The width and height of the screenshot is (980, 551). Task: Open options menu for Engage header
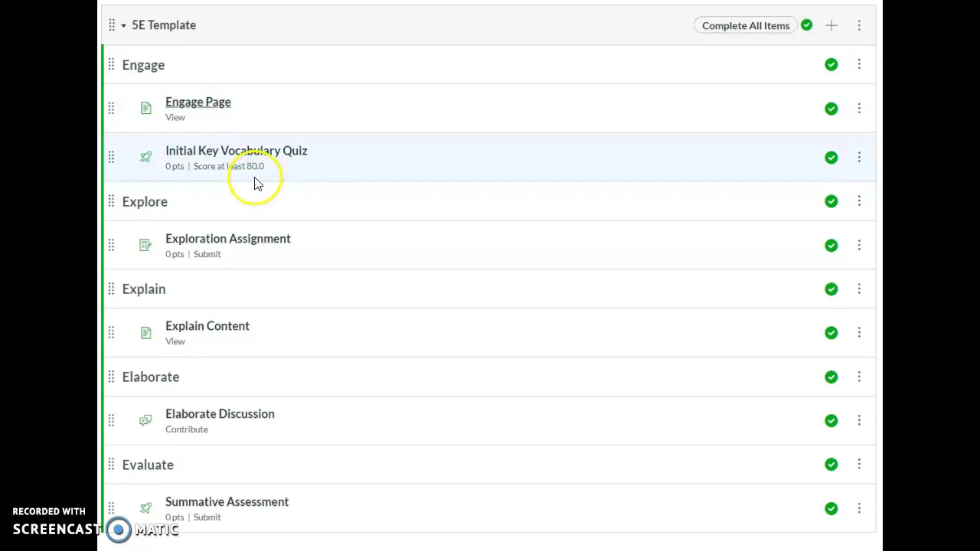pyautogui.click(x=859, y=64)
